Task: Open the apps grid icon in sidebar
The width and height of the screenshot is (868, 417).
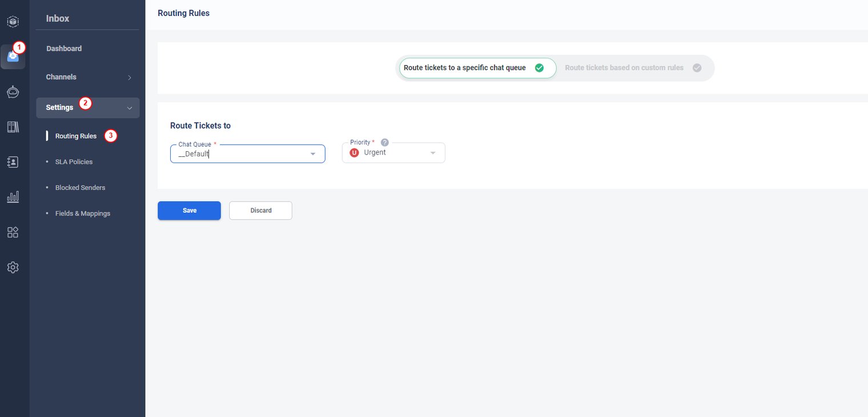Action: (13, 232)
